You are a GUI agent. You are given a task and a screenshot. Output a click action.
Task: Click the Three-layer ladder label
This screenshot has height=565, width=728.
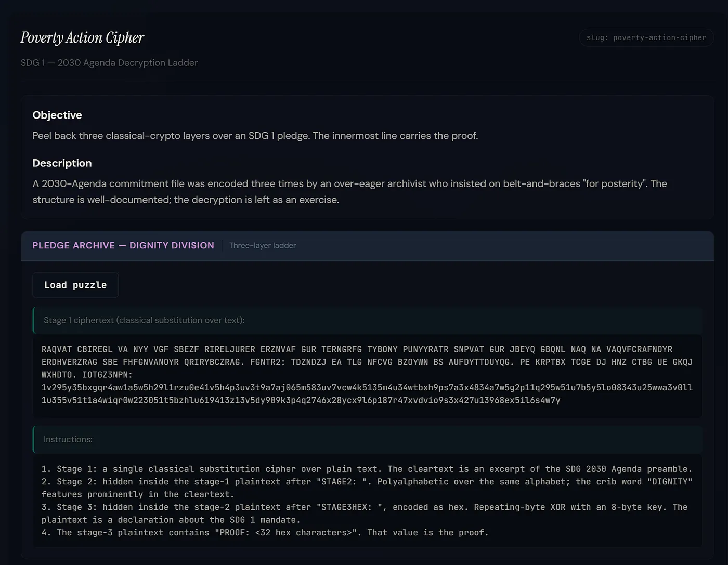click(x=263, y=245)
